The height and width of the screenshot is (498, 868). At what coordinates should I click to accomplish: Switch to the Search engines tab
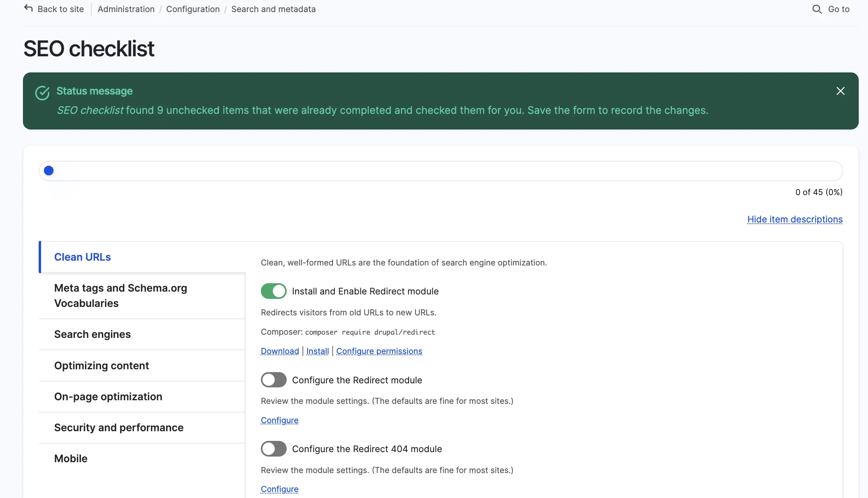(92, 334)
